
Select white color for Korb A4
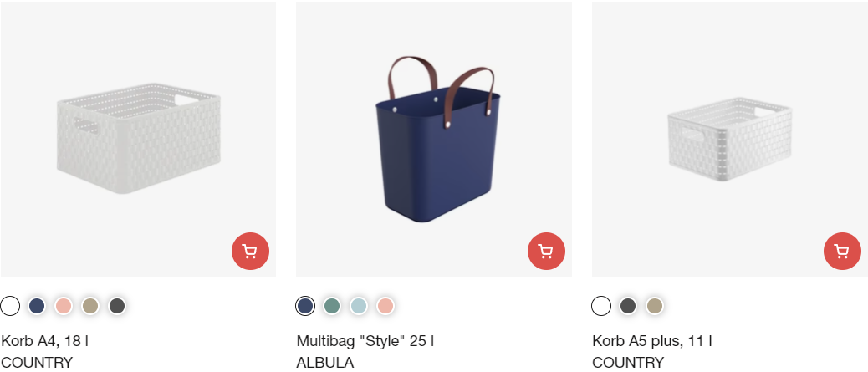pyautogui.click(x=10, y=306)
